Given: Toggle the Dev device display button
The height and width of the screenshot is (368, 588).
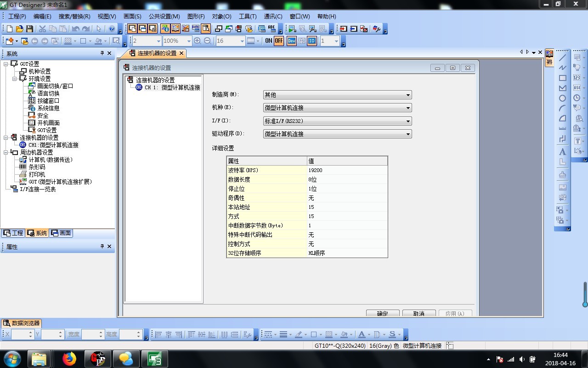Looking at the screenshot, I should pos(292,41).
